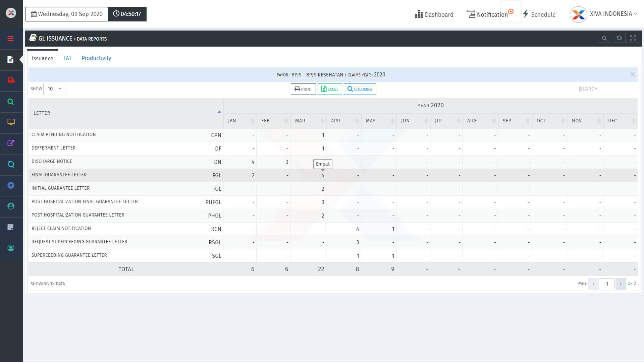Image resolution: width=644 pixels, height=362 pixels.
Task: Click the RSGL April value 3
Action: (358, 242)
